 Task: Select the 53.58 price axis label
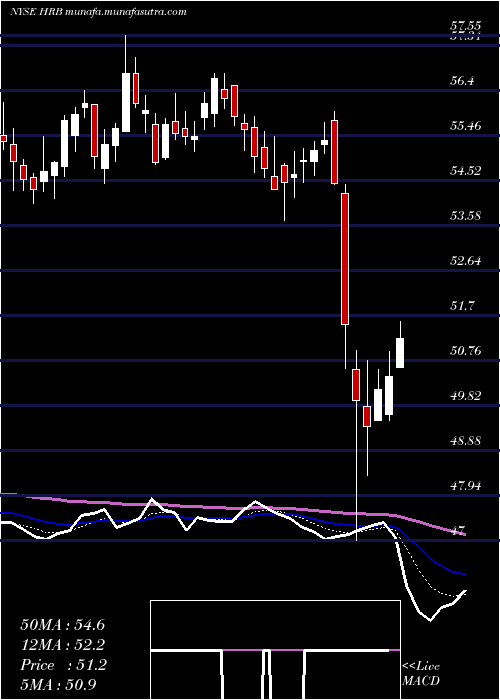tap(467, 216)
